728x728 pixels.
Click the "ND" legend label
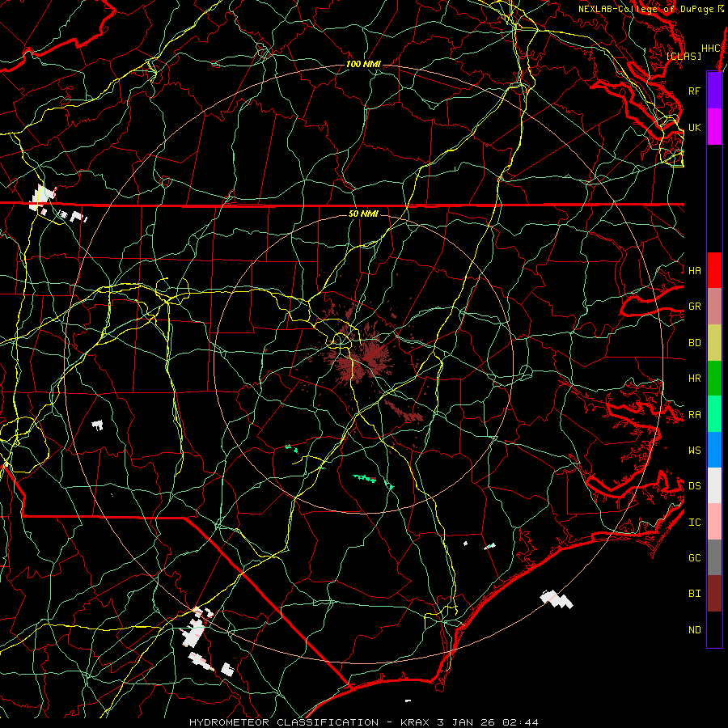694,630
